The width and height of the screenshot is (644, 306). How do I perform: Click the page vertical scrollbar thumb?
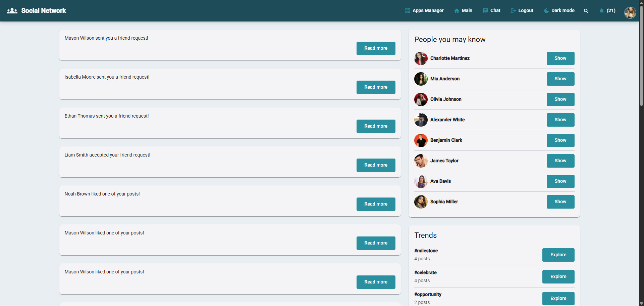[641, 55]
